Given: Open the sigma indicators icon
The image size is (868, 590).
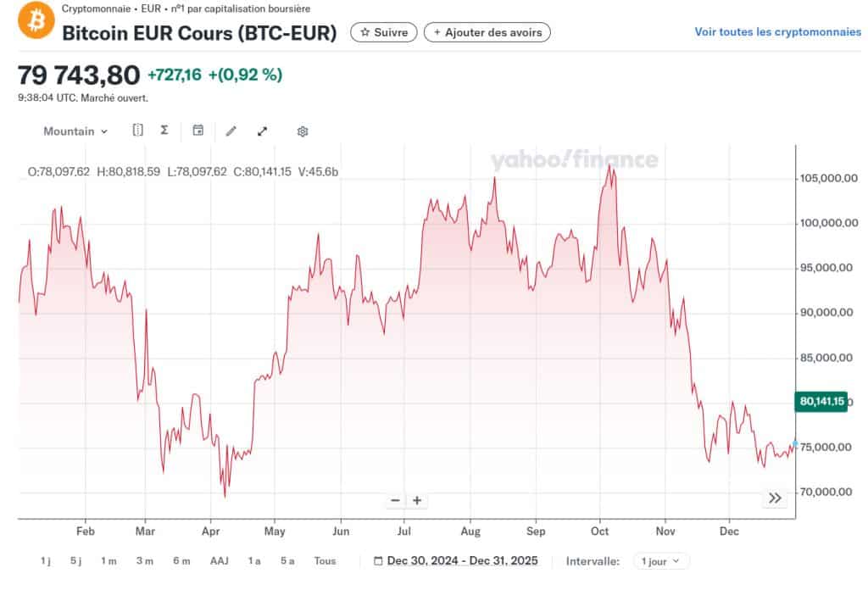Looking at the screenshot, I should pyautogui.click(x=164, y=131).
